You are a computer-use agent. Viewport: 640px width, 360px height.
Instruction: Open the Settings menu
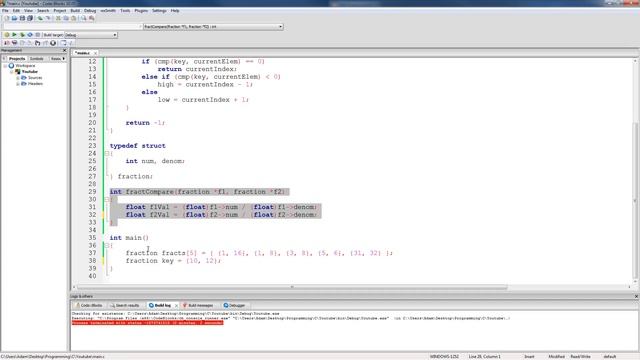pyautogui.click(x=159, y=11)
